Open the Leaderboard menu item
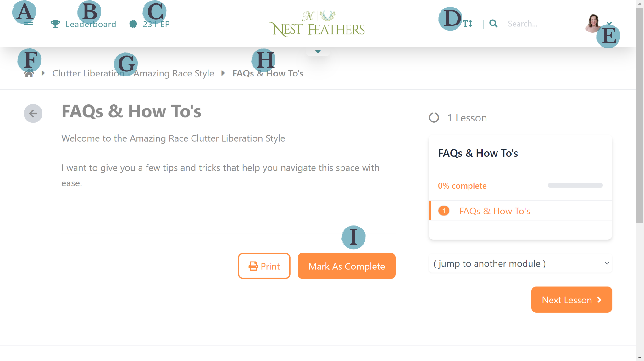This screenshot has height=361, width=644. click(91, 24)
